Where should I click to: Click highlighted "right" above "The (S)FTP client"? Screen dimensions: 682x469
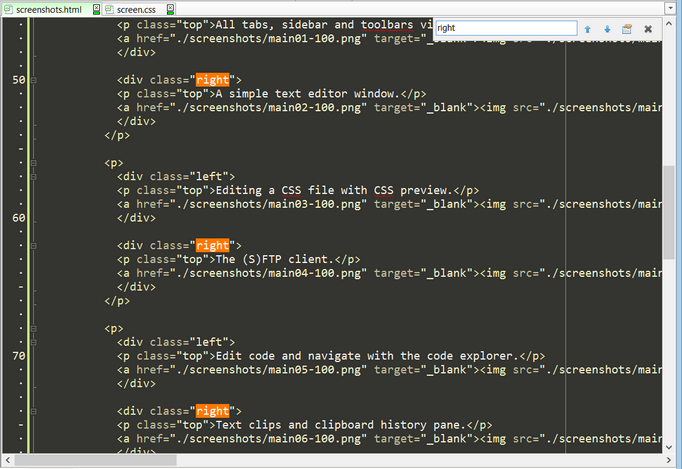(212, 246)
